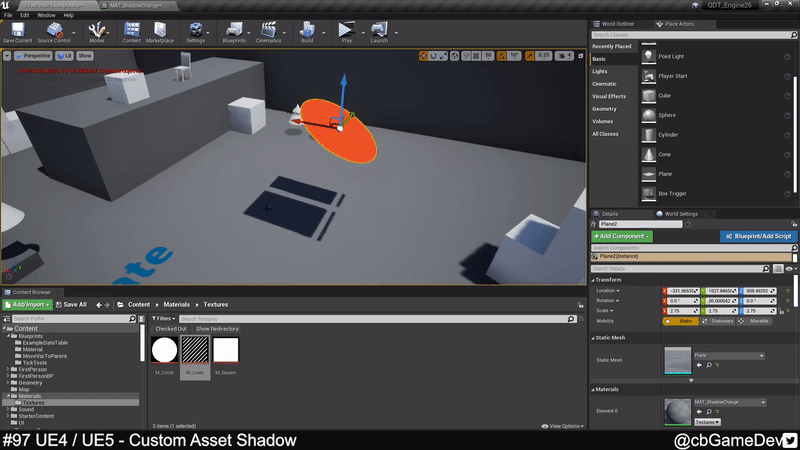Open the Window menu
Image resolution: width=800 pixels, height=450 pixels.
pos(46,15)
